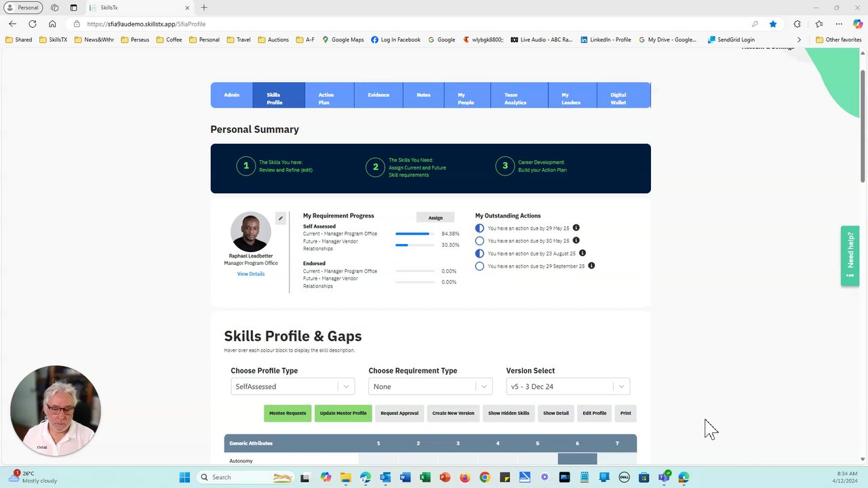Click status circle for 29 September 25 action
The image size is (868, 488).
[x=479, y=266]
